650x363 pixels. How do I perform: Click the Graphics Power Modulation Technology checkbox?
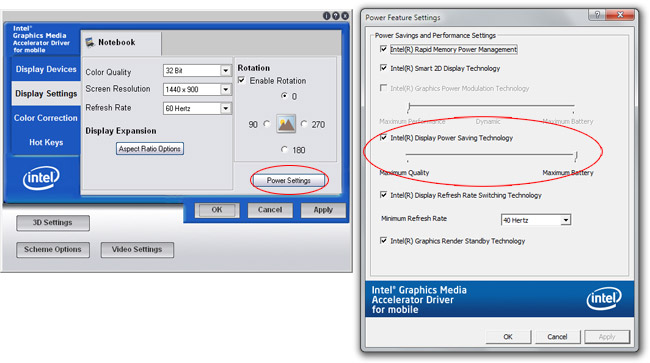click(x=383, y=87)
